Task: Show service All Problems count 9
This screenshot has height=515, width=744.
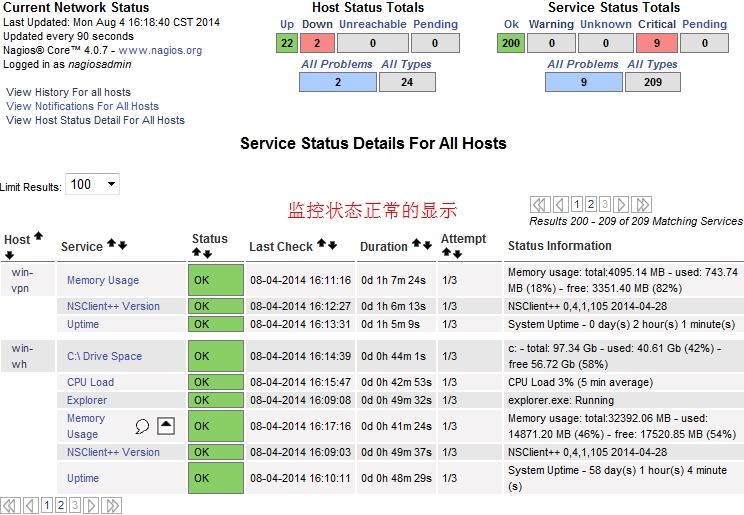Action: click(x=584, y=82)
